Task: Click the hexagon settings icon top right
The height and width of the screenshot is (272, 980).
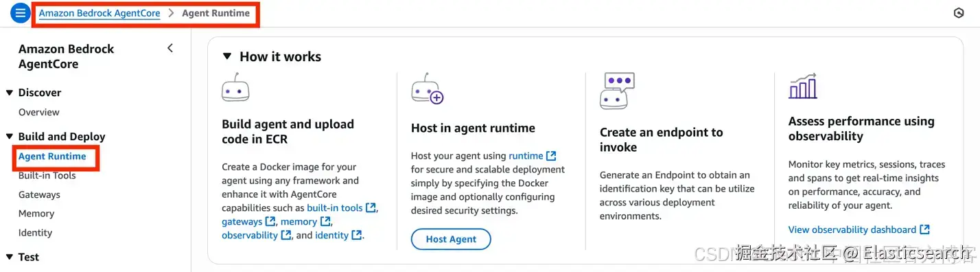Action: tap(959, 13)
